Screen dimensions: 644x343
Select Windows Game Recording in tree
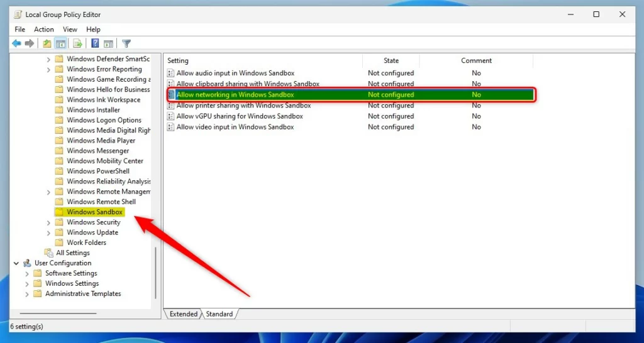point(108,79)
